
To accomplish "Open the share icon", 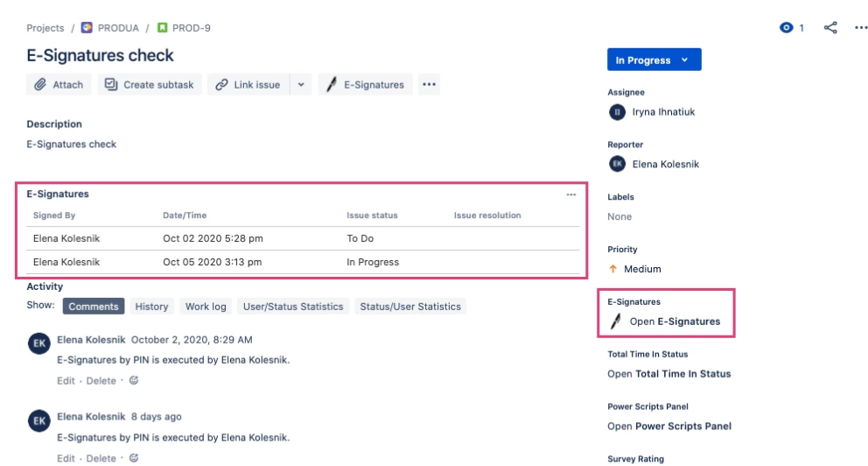I will pos(829,28).
